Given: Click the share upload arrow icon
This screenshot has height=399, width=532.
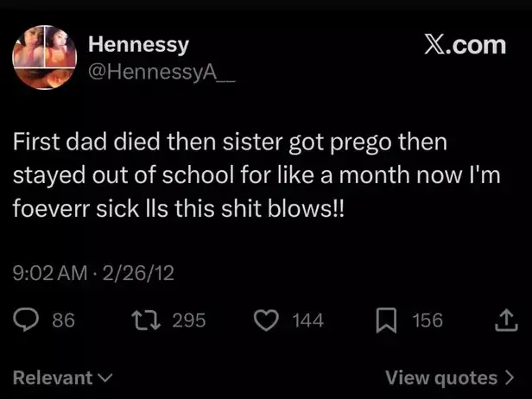Looking at the screenshot, I should pos(502,320).
